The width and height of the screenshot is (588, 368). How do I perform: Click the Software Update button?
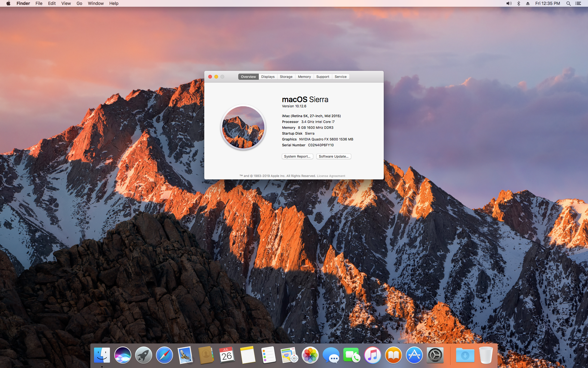click(x=334, y=156)
